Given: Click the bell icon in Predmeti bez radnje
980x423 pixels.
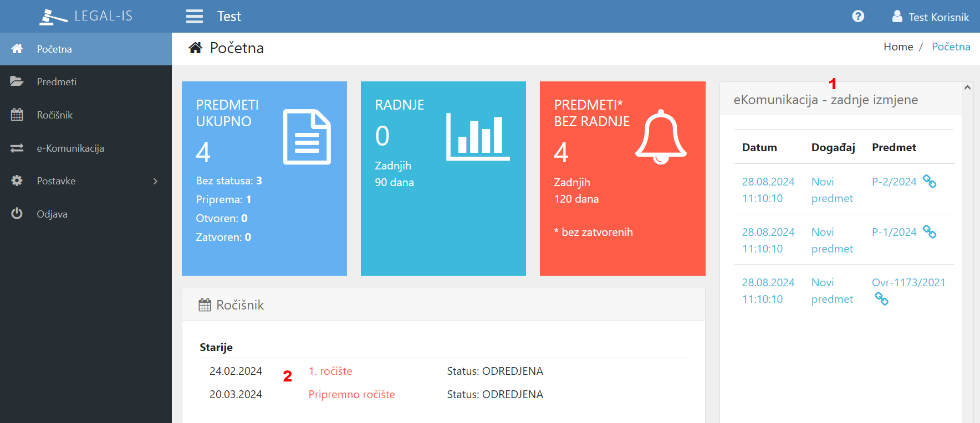Looking at the screenshot, I should tap(661, 137).
